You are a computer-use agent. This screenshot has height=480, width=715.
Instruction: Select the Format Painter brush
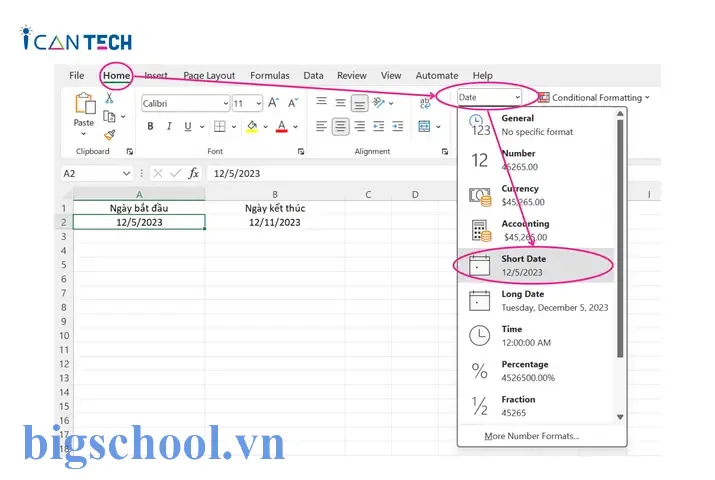(x=109, y=135)
